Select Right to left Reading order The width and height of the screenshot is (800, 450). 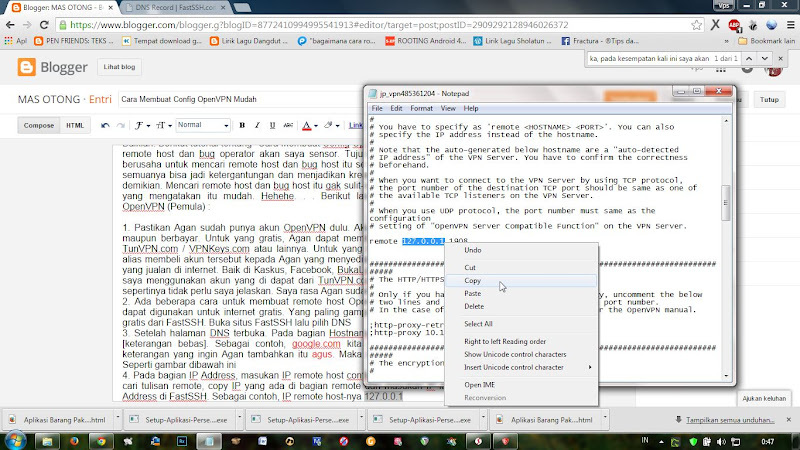[521, 341]
